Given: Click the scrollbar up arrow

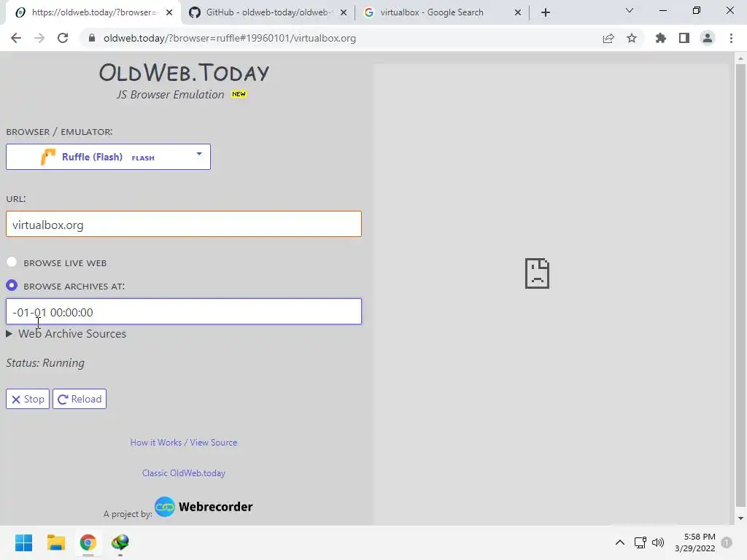Looking at the screenshot, I should click(740, 58).
